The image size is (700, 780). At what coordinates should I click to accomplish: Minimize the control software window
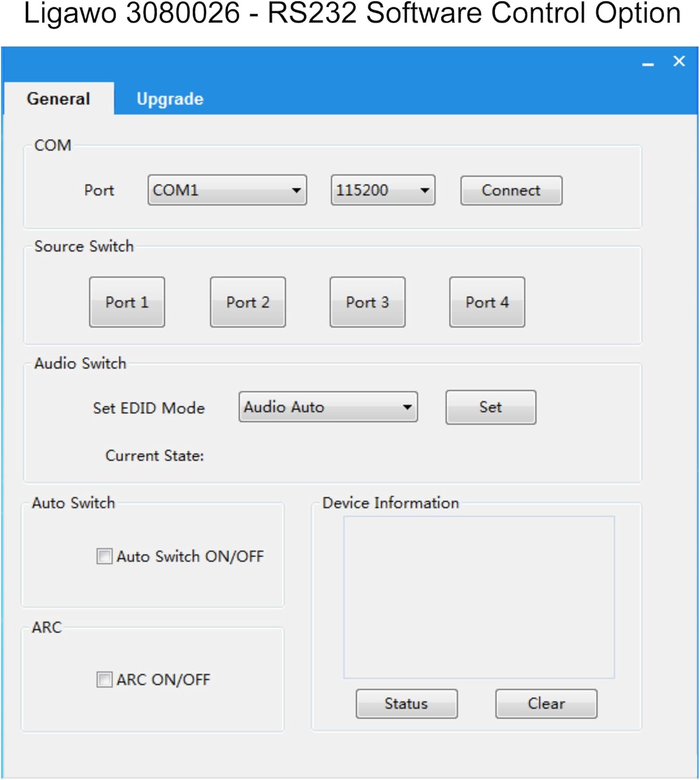[648, 63]
